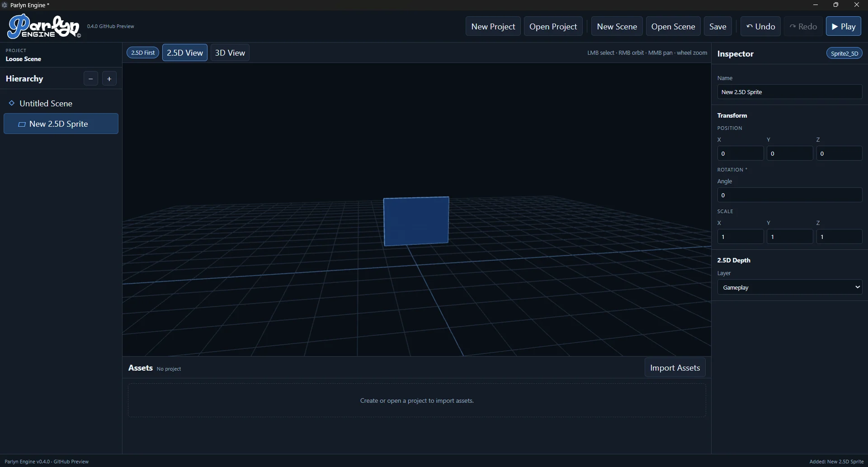
Task: Edit the Name field in Inspector
Action: pos(790,92)
